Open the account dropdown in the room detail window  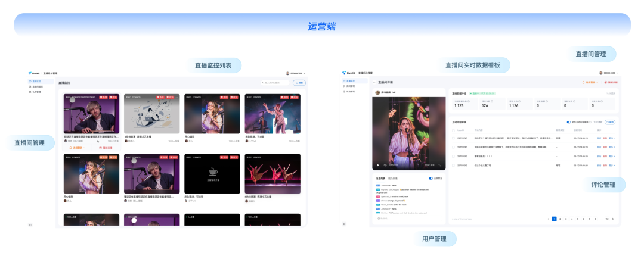click(x=609, y=73)
